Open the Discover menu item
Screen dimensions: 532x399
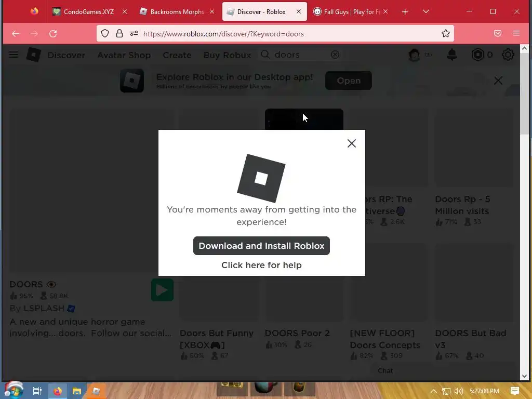[x=66, y=55]
